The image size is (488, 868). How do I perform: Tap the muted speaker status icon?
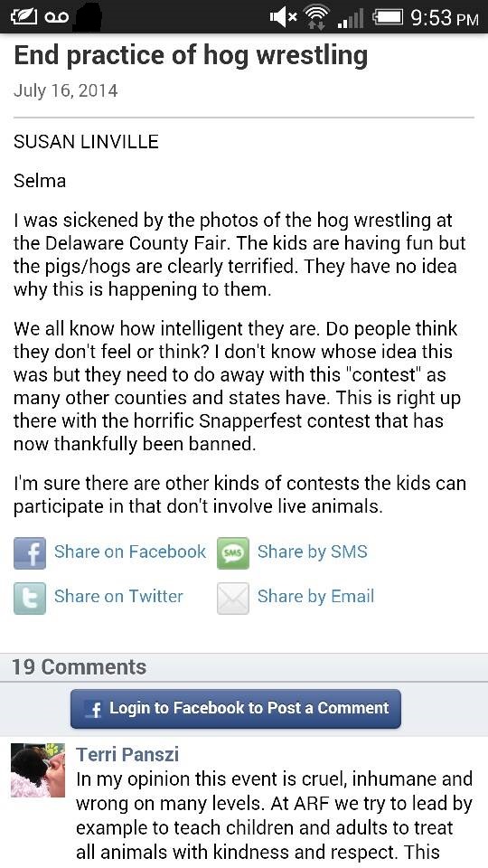coord(283,17)
